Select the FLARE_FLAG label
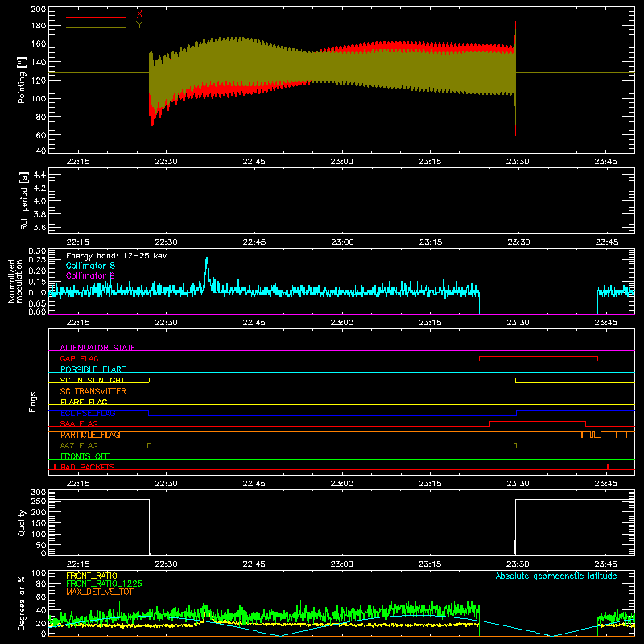Image resolution: width=644 pixels, height=644 pixels. [84, 402]
